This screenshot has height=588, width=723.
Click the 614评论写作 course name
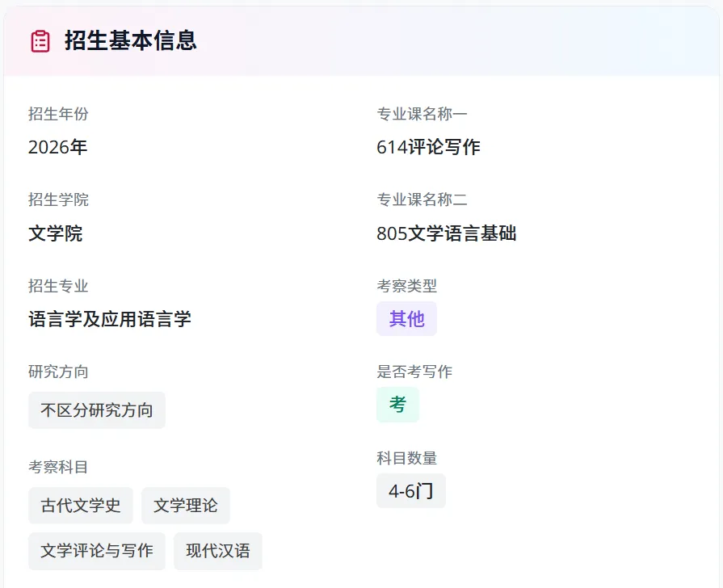pyautogui.click(x=428, y=148)
